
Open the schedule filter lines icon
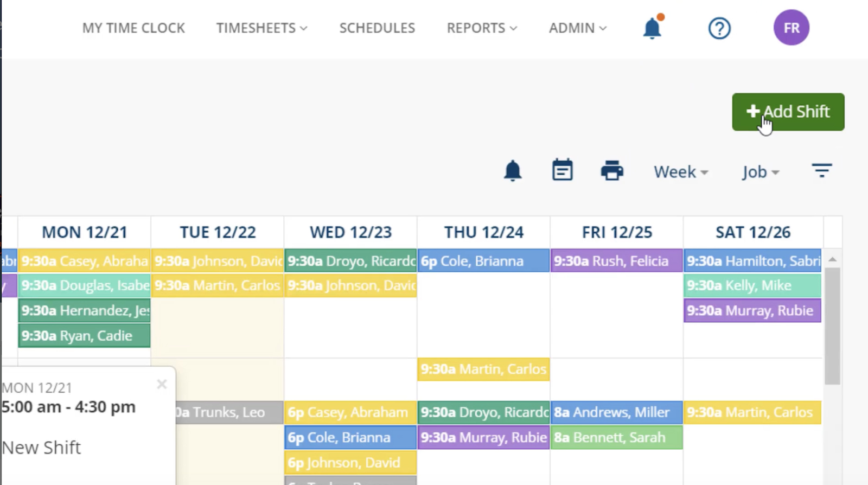tap(821, 171)
